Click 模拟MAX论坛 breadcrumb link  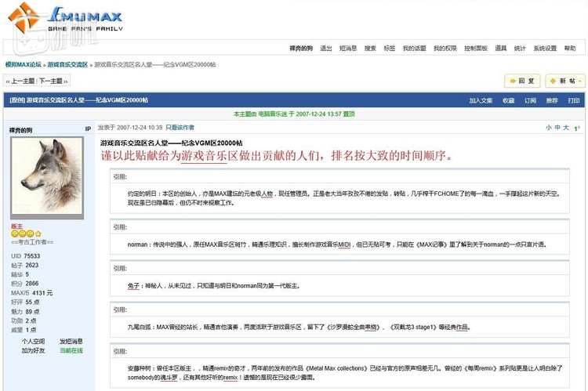click(24, 64)
